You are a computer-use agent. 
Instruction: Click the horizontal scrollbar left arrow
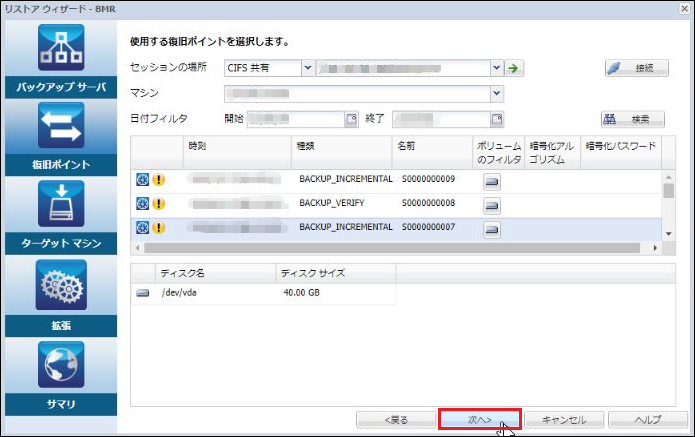pos(138,248)
